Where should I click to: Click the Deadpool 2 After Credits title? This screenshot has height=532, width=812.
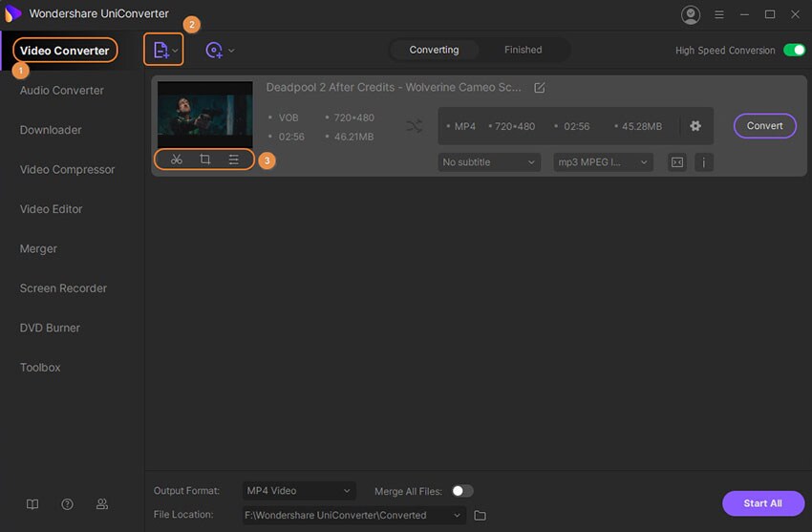(394, 88)
